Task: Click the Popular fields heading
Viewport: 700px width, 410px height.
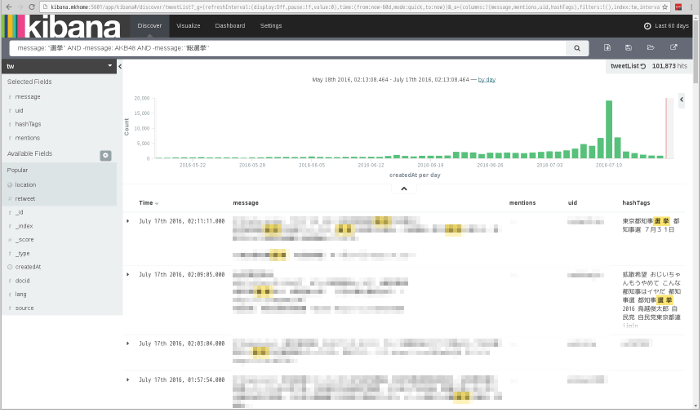Action: click(17, 170)
